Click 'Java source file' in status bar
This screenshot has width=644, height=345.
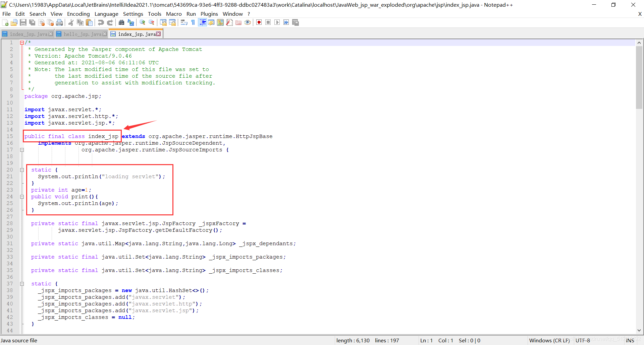(x=19, y=340)
